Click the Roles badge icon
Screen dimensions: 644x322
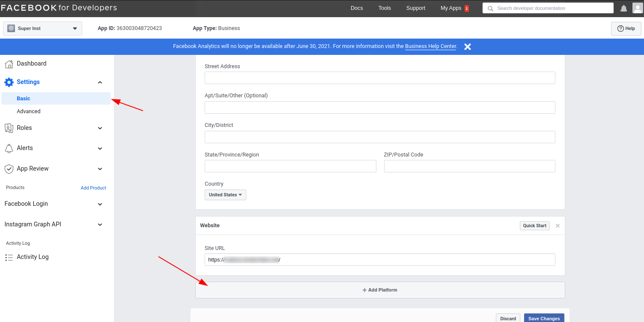9,128
